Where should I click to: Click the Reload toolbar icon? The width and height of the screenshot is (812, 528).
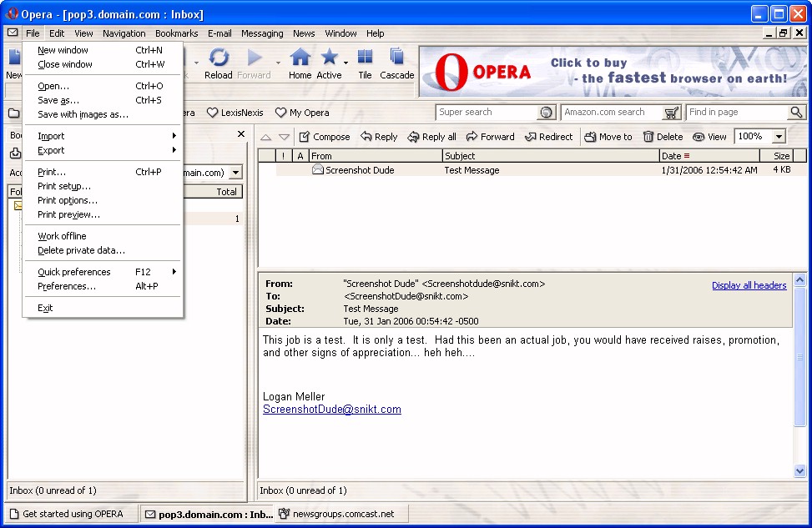click(219, 58)
